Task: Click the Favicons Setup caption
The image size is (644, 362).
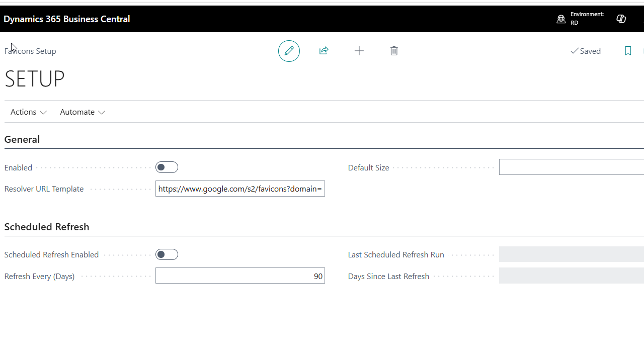Action: pyautogui.click(x=30, y=51)
